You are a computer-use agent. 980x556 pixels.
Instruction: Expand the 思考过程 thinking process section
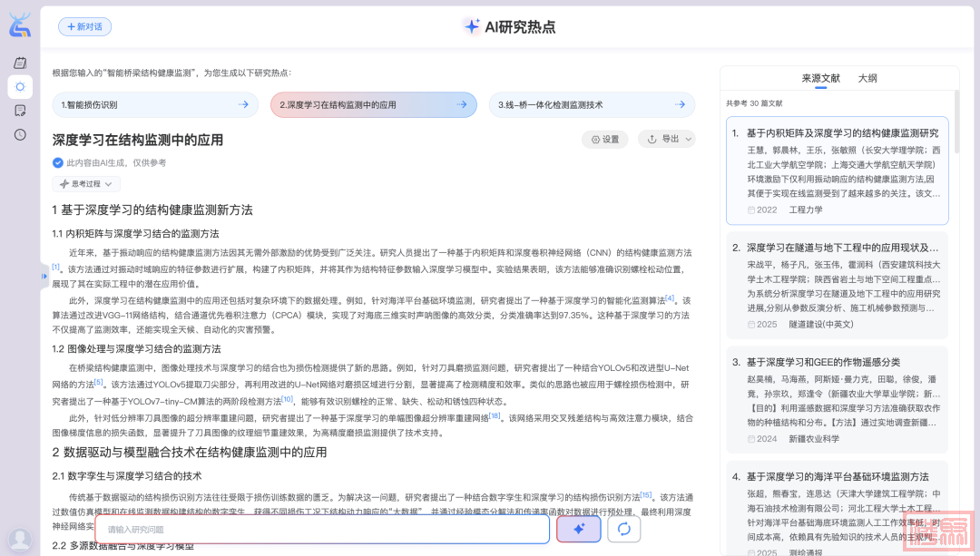(86, 184)
